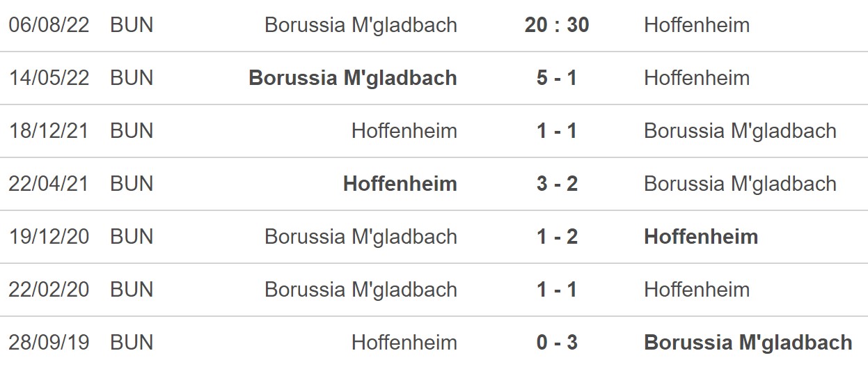Open the 1 - 2 score from 19/12/20
This screenshot has width=868, height=367.
[x=557, y=237]
